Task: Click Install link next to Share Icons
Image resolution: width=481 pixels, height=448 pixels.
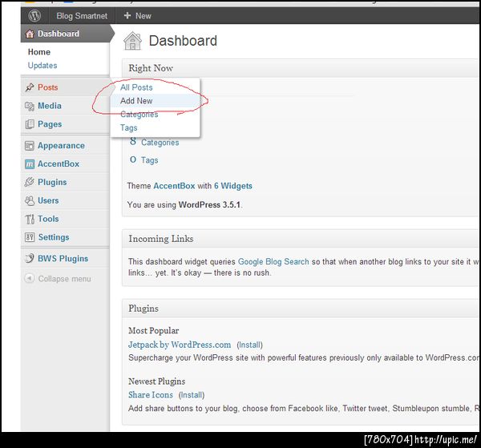Action: 192,395
